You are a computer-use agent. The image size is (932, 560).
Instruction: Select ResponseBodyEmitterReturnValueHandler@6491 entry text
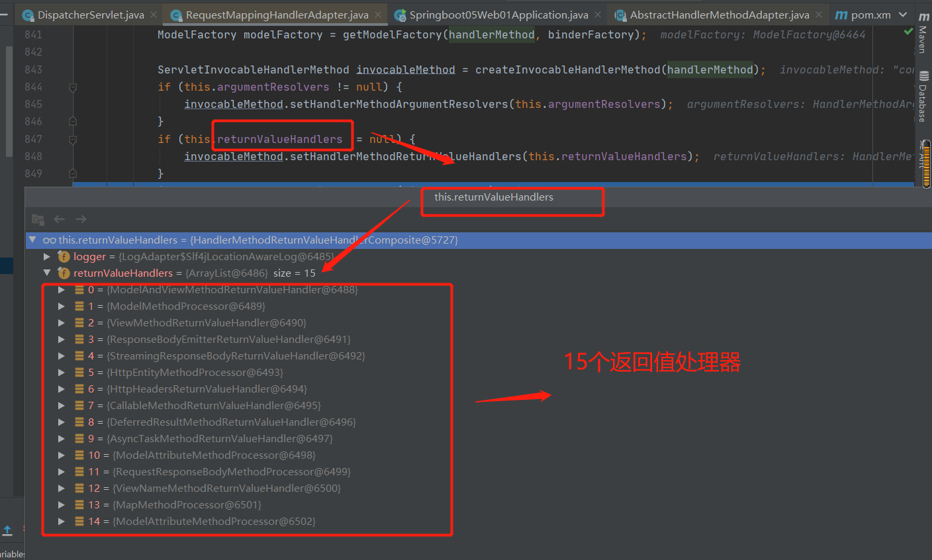228,339
